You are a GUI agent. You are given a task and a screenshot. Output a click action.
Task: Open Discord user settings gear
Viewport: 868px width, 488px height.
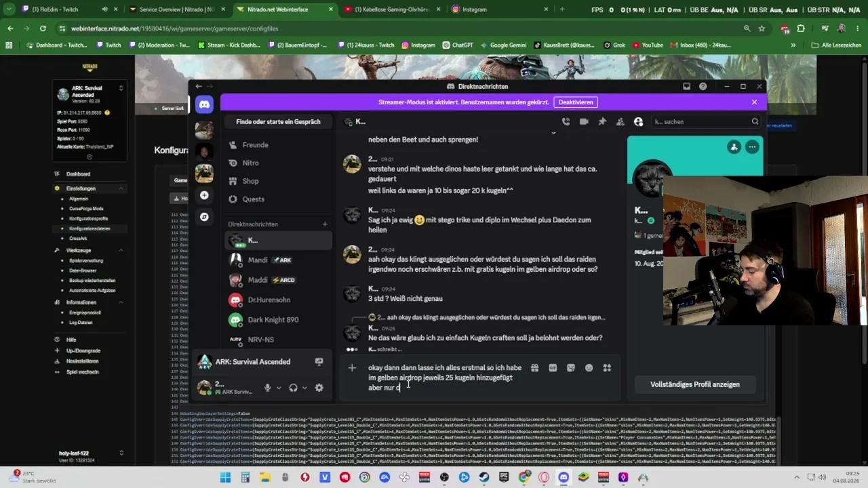(x=319, y=388)
